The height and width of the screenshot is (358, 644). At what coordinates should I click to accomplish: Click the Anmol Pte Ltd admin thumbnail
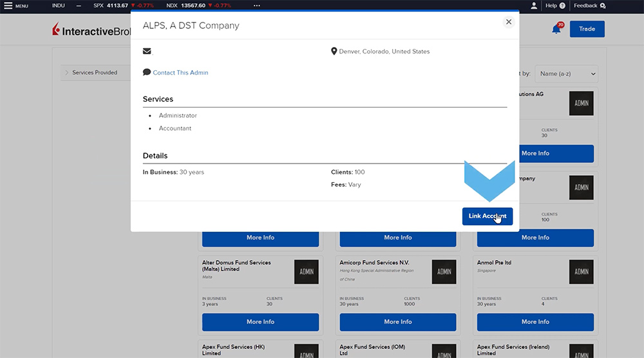tap(581, 272)
